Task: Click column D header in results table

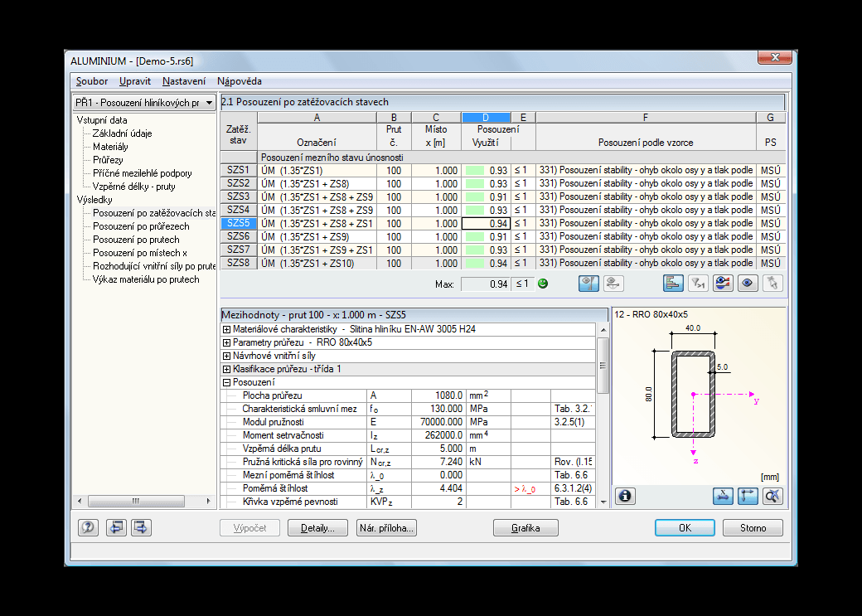Action: (x=486, y=117)
